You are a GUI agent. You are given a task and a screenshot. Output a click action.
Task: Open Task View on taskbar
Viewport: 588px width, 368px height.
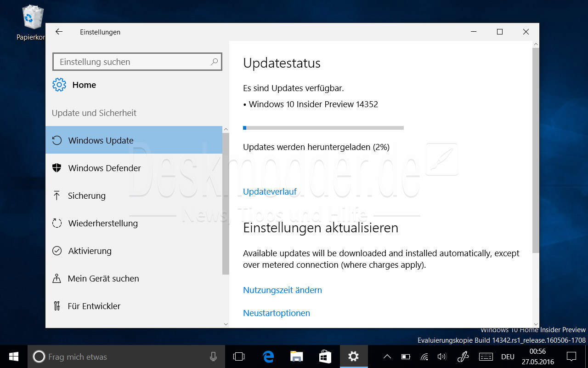[239, 356]
